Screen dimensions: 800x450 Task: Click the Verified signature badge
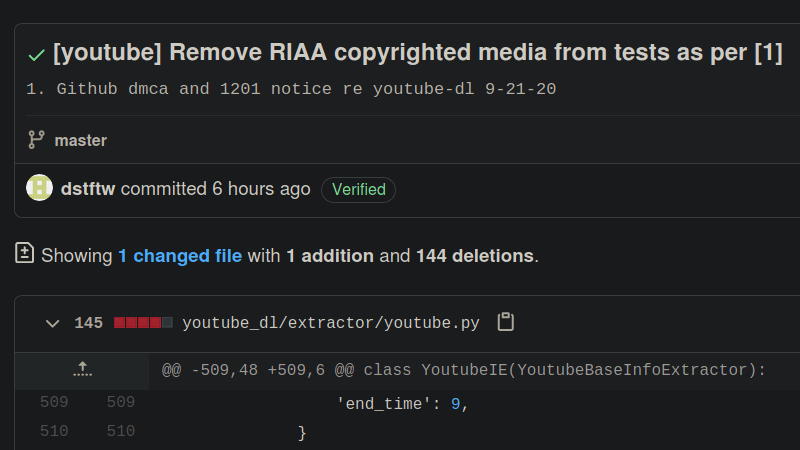point(358,189)
